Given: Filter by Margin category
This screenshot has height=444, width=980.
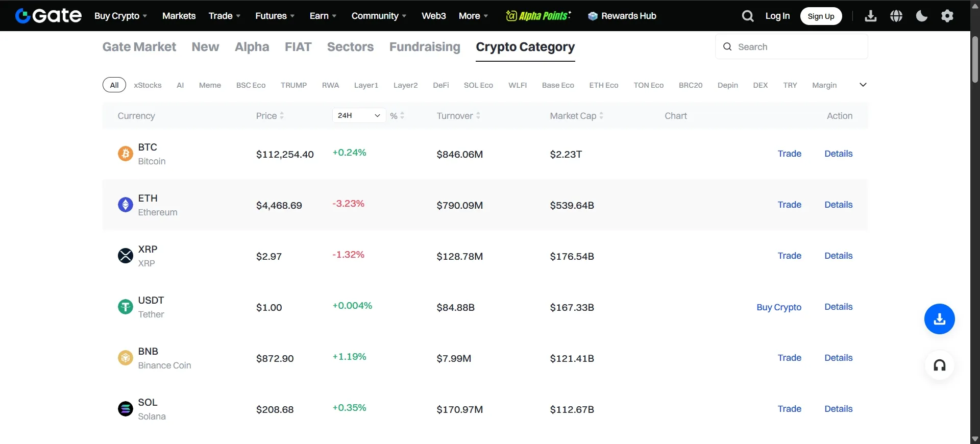Looking at the screenshot, I should (824, 85).
